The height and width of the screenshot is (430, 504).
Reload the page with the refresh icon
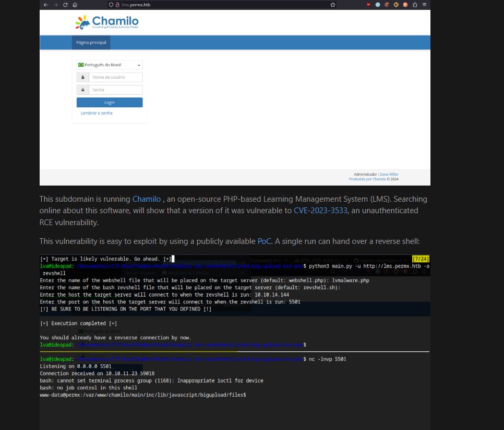tap(65, 5)
